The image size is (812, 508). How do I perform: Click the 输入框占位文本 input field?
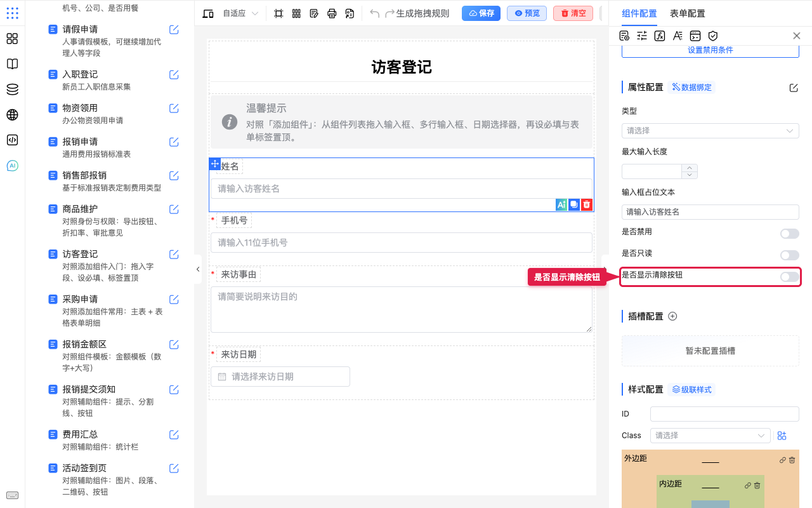[x=710, y=212]
